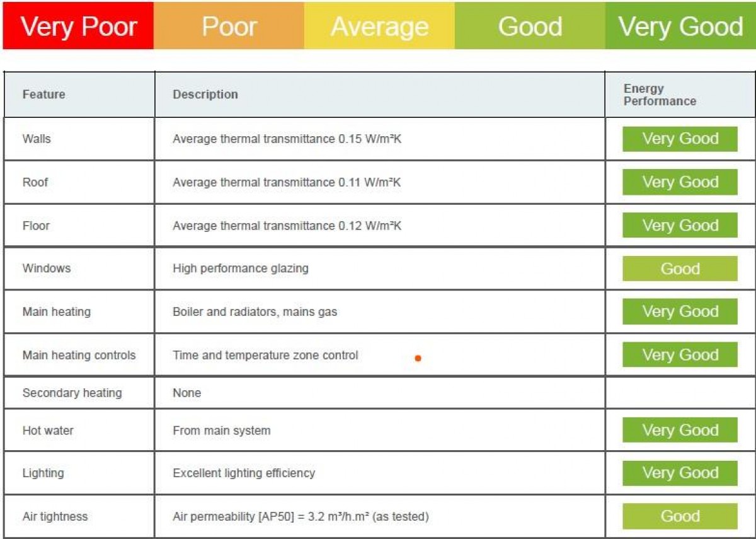Click the Very Good badge for Main heating

point(680,311)
